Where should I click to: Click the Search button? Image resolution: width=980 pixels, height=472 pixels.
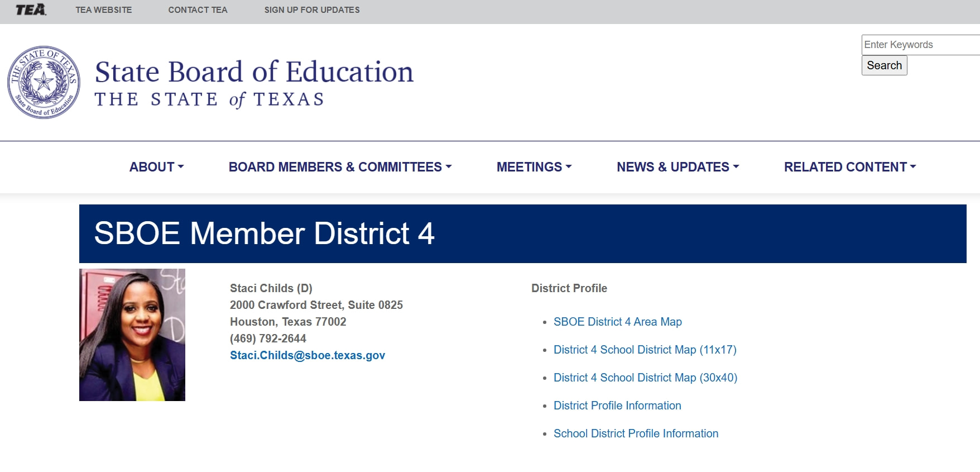pyautogui.click(x=884, y=65)
